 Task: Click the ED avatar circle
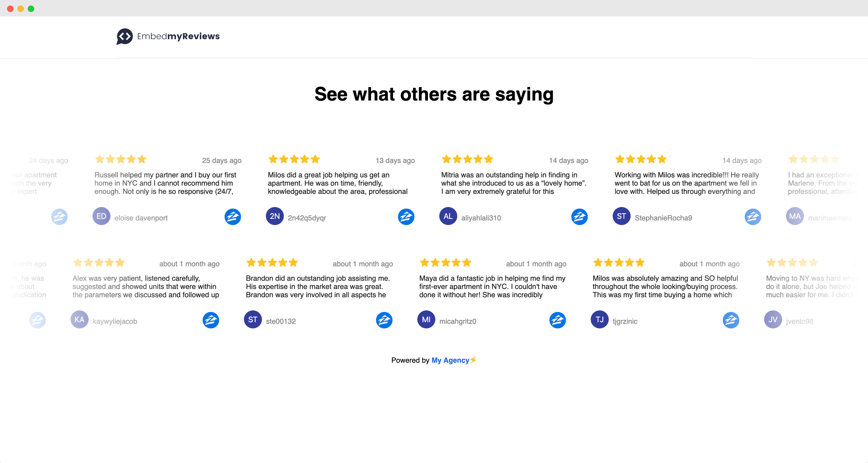click(101, 216)
